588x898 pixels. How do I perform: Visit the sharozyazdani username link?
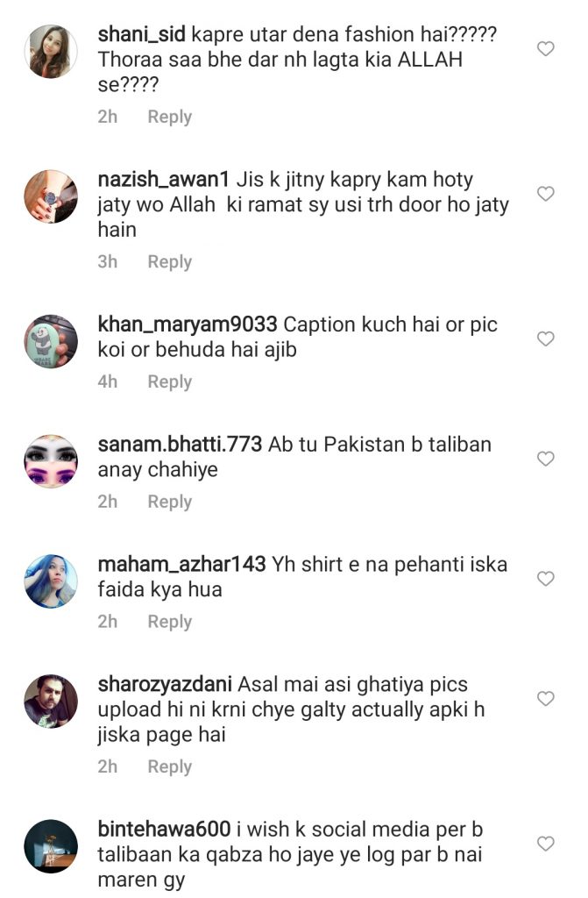tap(165, 684)
